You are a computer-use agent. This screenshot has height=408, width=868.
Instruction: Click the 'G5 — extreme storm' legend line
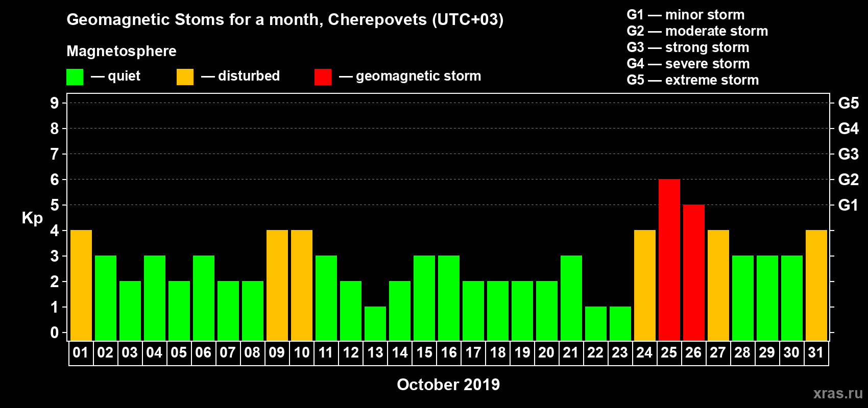point(693,80)
